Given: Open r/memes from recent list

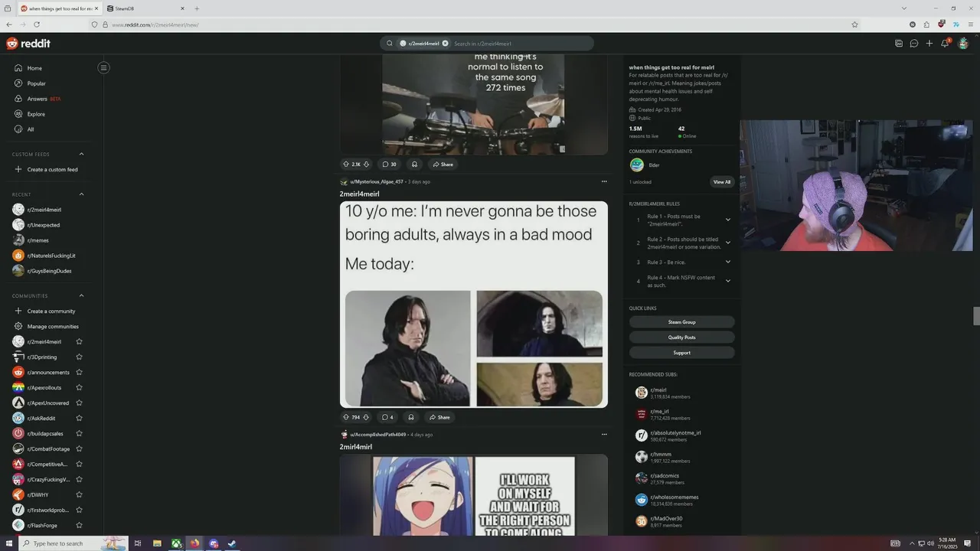Looking at the screenshot, I should [38, 240].
